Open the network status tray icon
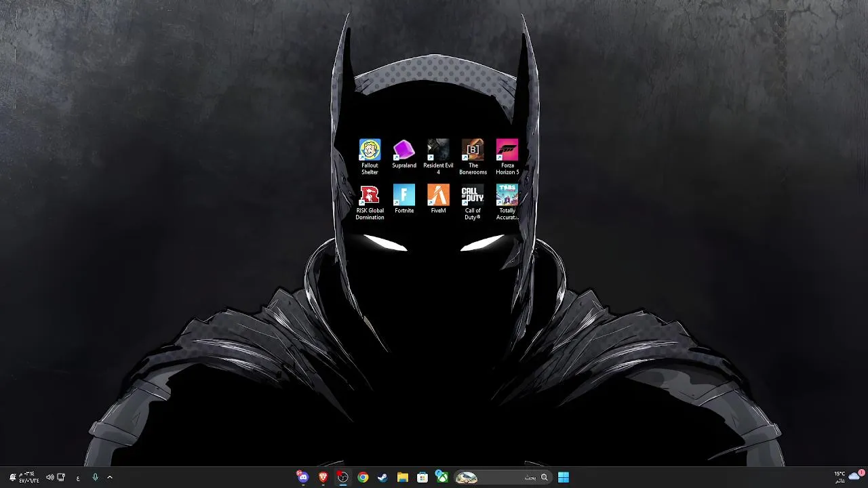 tap(61, 477)
